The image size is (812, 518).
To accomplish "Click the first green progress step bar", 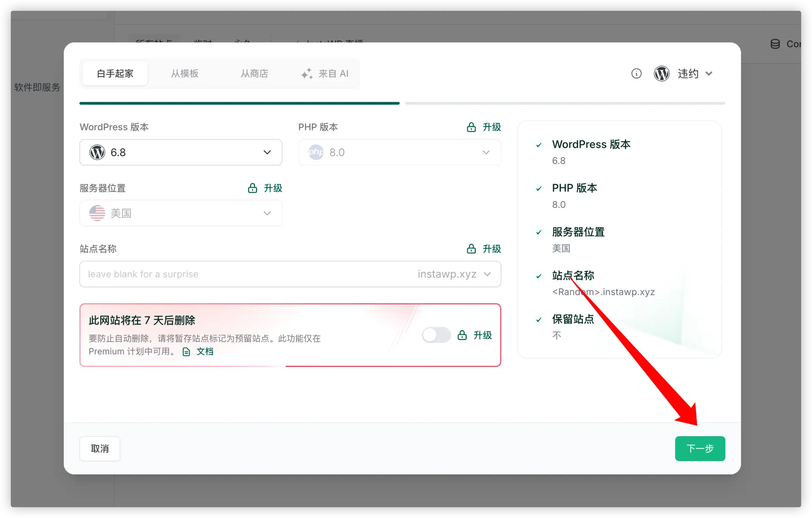I will (239, 103).
